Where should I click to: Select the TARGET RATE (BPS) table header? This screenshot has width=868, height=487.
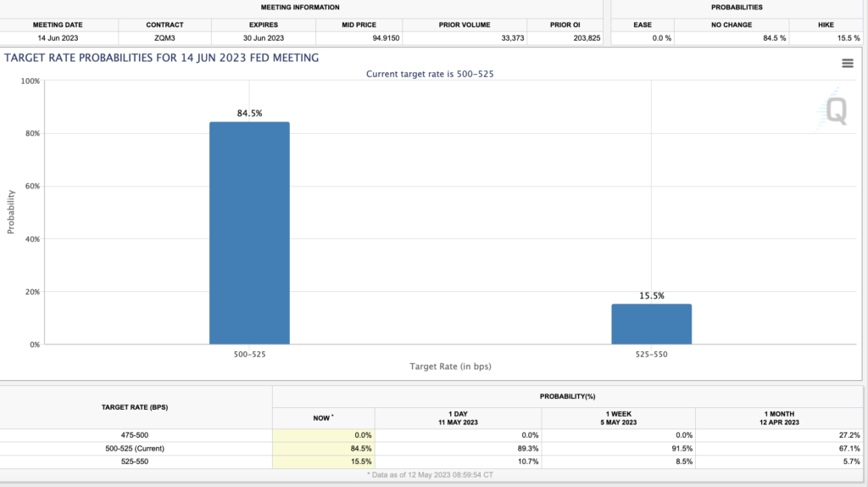point(135,407)
